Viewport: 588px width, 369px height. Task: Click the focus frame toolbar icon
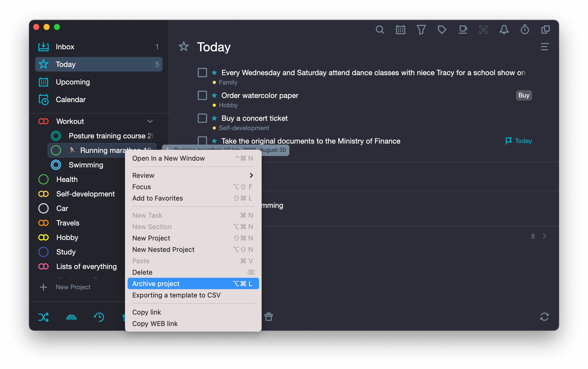[x=483, y=30]
